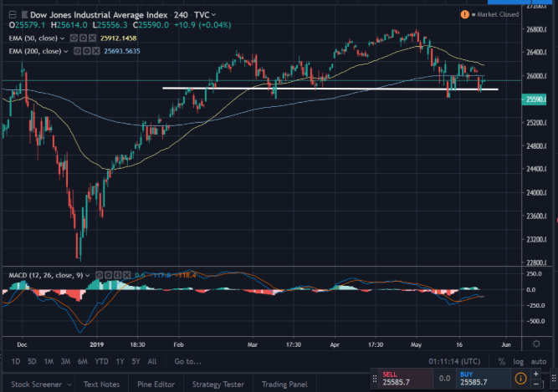This screenshot has width=558, height=392.
Task: Select the 6M time range
Action: point(83,361)
